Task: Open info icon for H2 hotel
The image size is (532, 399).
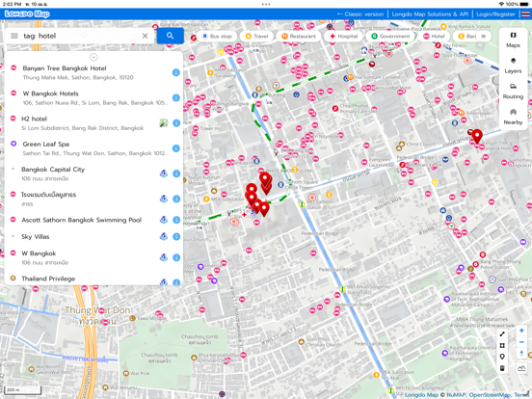Action: pyautogui.click(x=176, y=122)
